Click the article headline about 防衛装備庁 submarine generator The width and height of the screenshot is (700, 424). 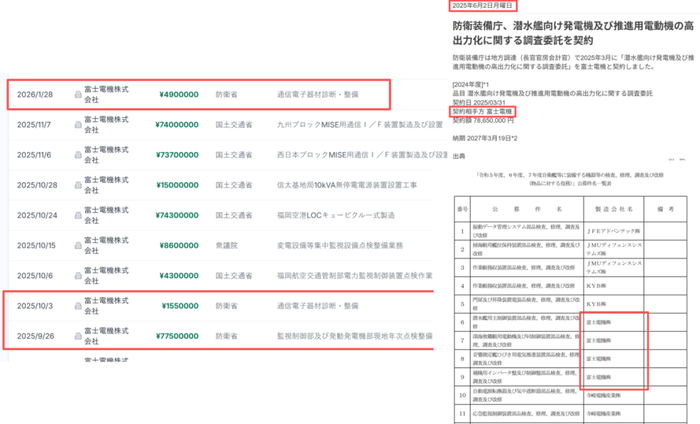(573, 33)
